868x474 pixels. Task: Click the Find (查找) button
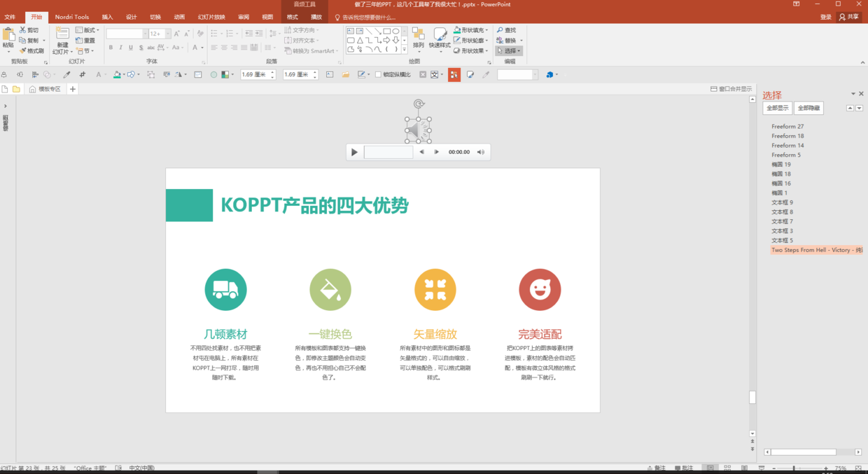[507, 30]
